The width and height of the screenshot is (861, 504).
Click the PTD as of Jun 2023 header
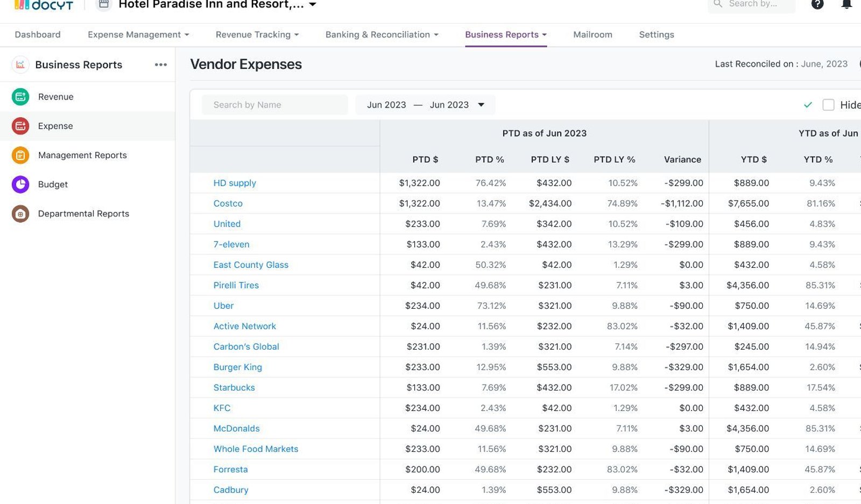tap(545, 133)
